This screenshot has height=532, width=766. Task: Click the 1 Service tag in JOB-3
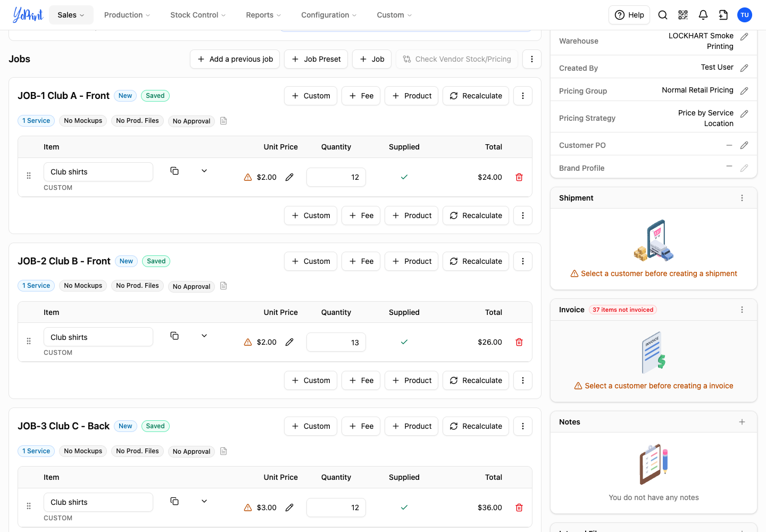36,451
